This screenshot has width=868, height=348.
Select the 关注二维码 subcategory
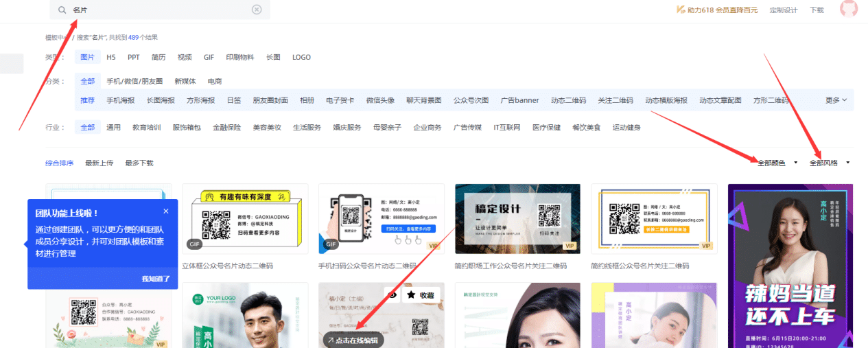pyautogui.click(x=615, y=100)
